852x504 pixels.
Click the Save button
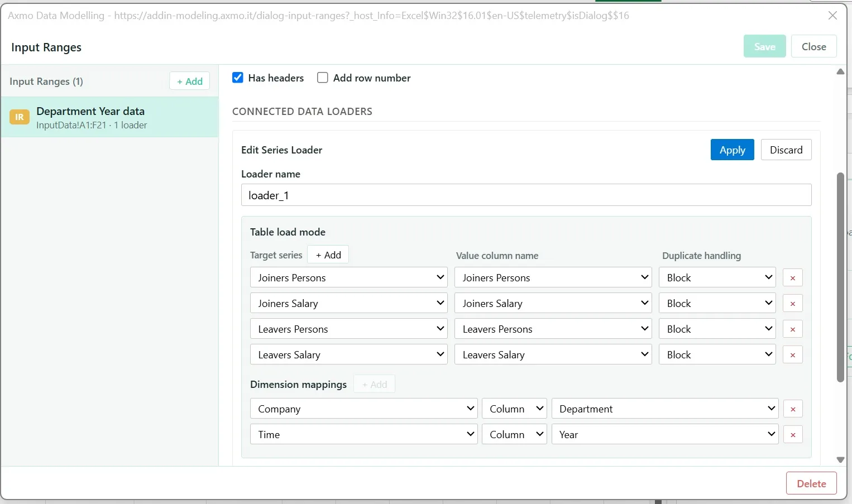[764, 46]
